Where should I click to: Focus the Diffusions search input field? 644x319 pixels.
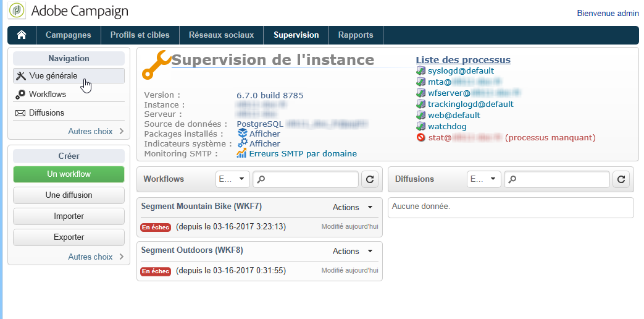557,179
